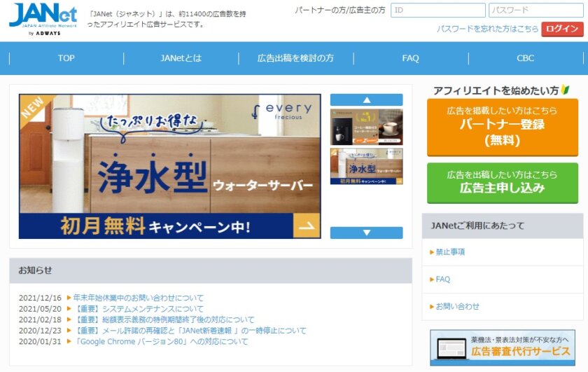Image resolution: width=588 pixels, height=372 pixels.
Task: Open the お問い合わせ sidebar link
Action: click(x=457, y=306)
